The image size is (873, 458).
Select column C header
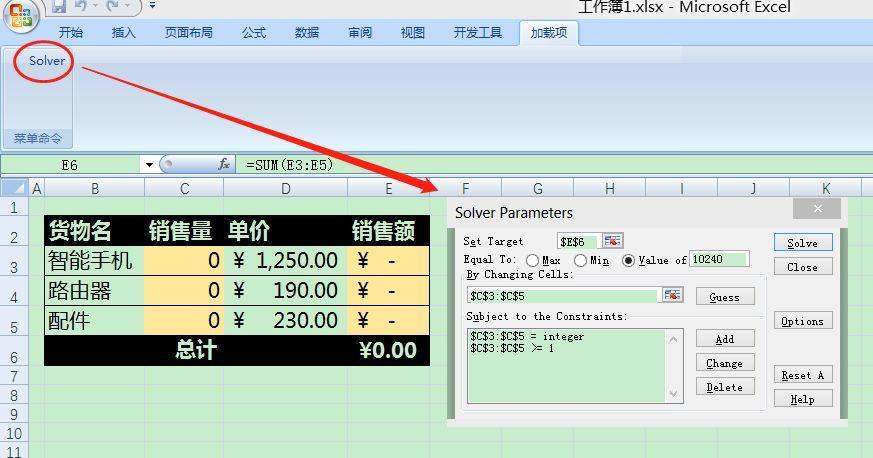pyautogui.click(x=184, y=189)
